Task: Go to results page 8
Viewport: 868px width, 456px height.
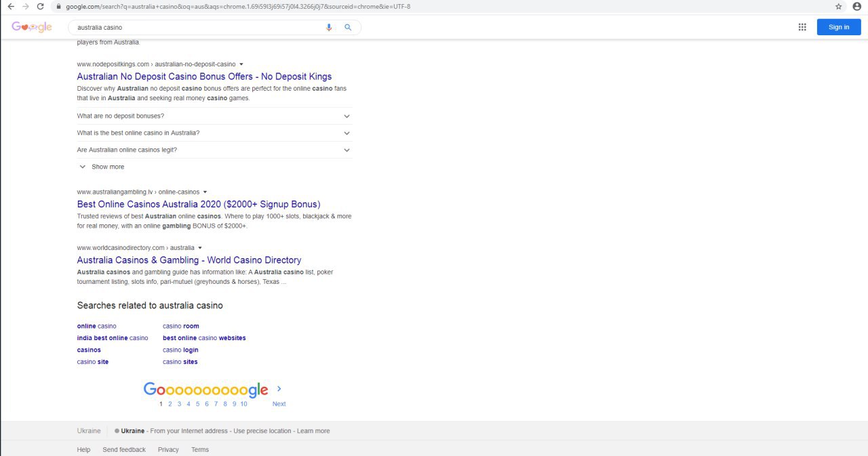Action: click(225, 404)
